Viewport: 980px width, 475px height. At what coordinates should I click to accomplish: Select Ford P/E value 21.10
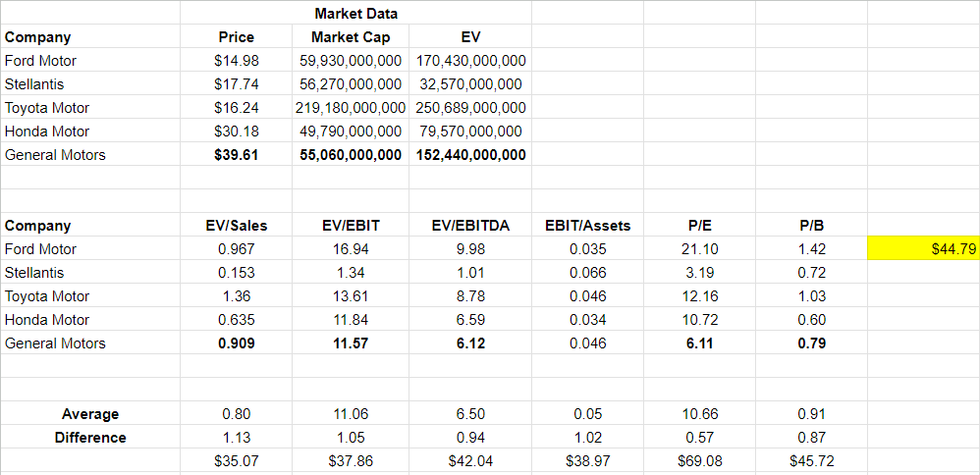click(x=699, y=249)
